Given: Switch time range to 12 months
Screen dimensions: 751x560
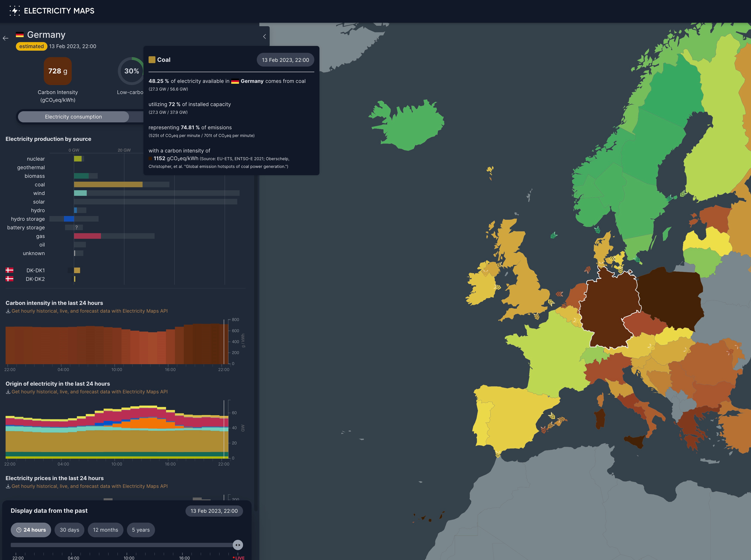Looking at the screenshot, I should click(x=105, y=530).
